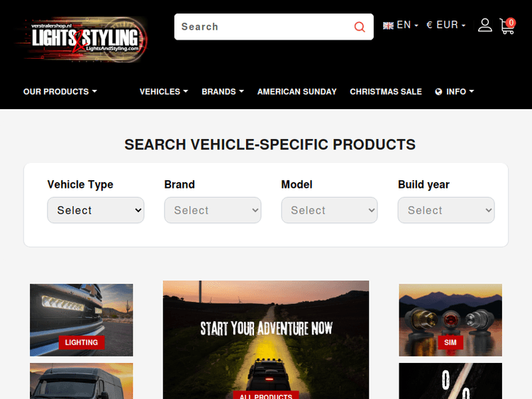
Task: Open the shopping cart icon
Action: point(506,26)
